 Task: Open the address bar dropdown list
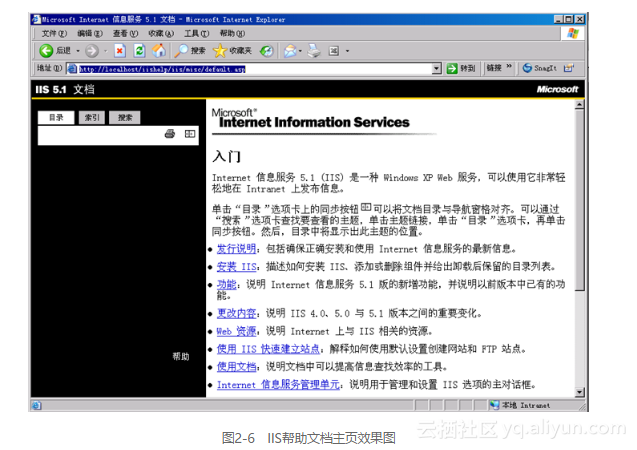pyautogui.click(x=437, y=69)
